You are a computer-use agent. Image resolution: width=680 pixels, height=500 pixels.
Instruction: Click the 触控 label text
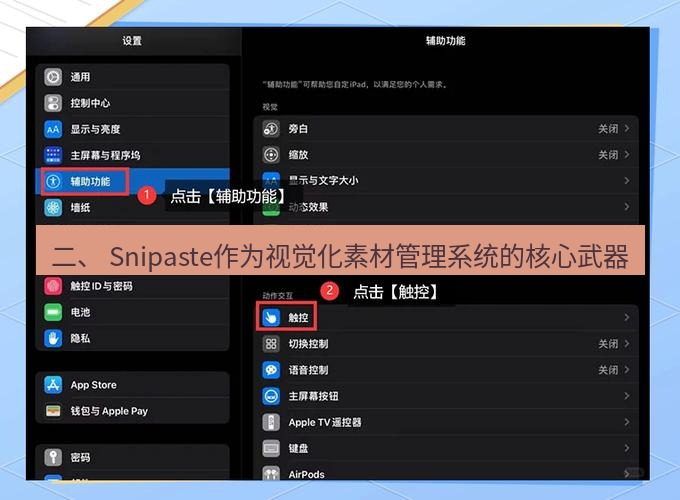[x=298, y=318]
